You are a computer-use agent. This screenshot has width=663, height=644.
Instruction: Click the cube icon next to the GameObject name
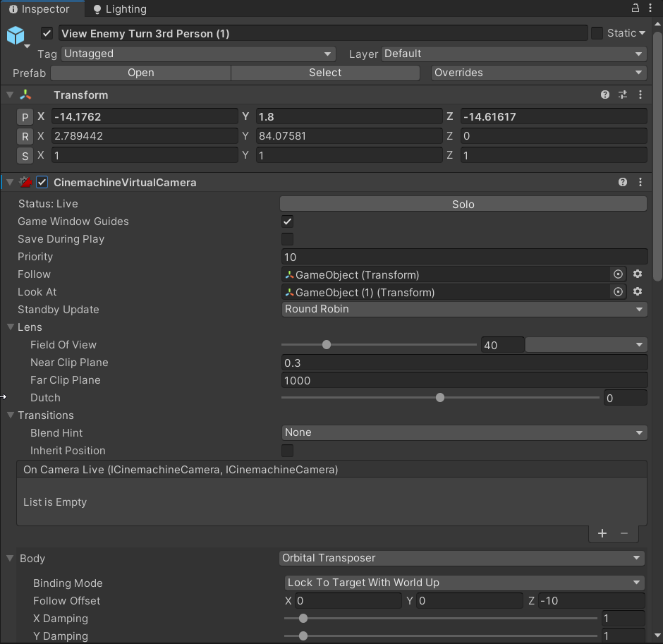[16, 35]
